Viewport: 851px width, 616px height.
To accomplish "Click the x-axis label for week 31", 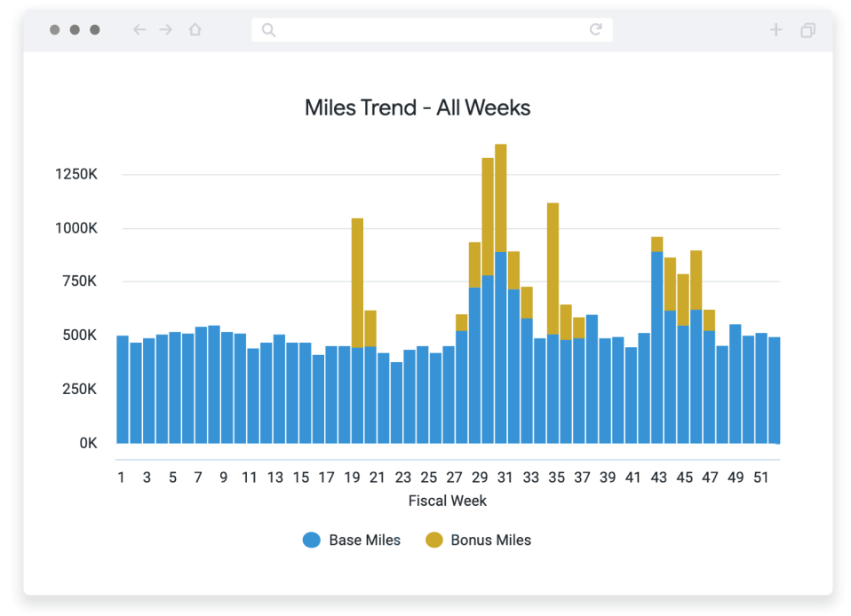I will (505, 478).
